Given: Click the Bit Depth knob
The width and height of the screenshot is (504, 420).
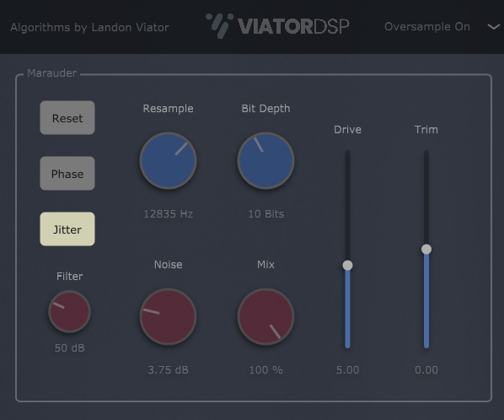Looking at the screenshot, I should pyautogui.click(x=265, y=160).
